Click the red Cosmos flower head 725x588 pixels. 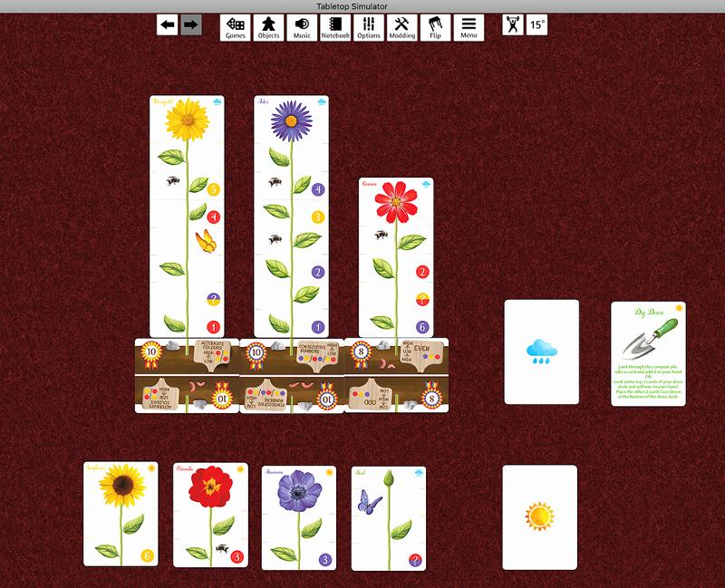(x=396, y=201)
